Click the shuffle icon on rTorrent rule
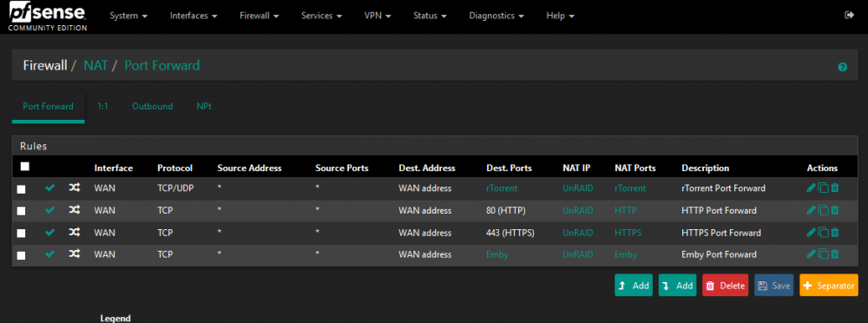 tap(74, 188)
